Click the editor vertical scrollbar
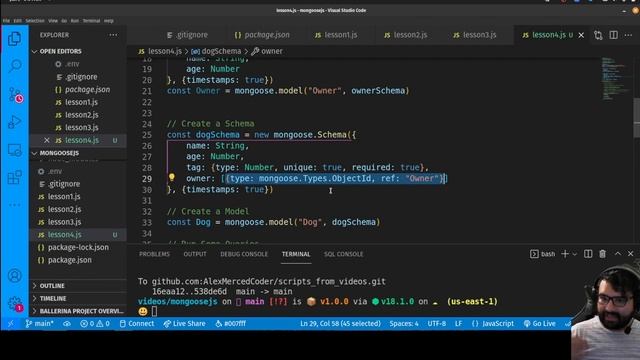Viewport: 640px width, 360px height. pyautogui.click(x=636, y=118)
